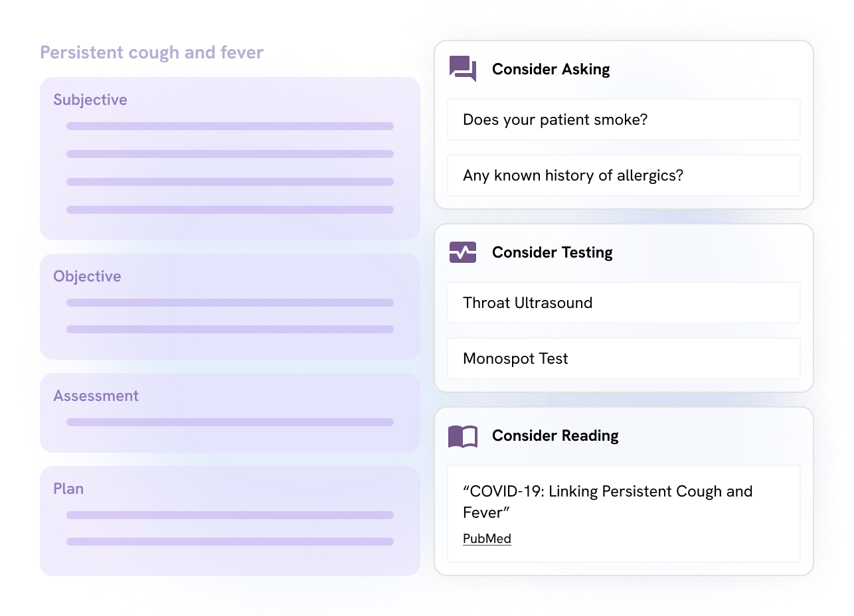This screenshot has width=854, height=616.
Task: Click the Plan section heading
Action: point(68,489)
